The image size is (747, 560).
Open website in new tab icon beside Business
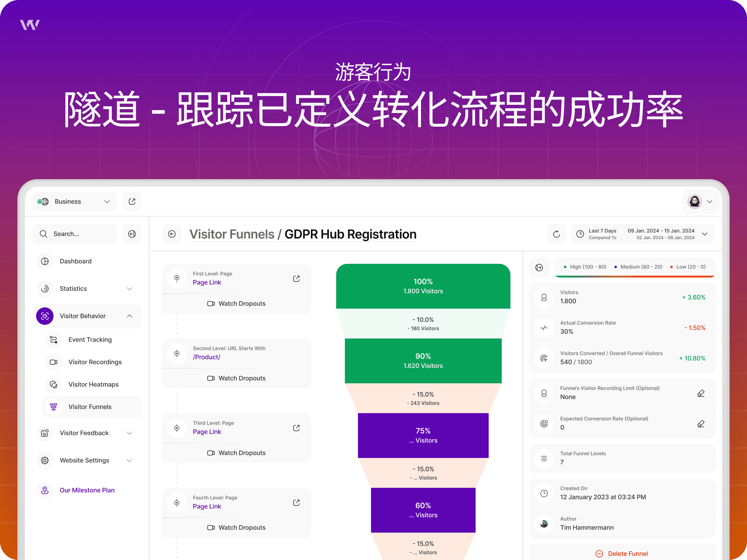tap(132, 202)
